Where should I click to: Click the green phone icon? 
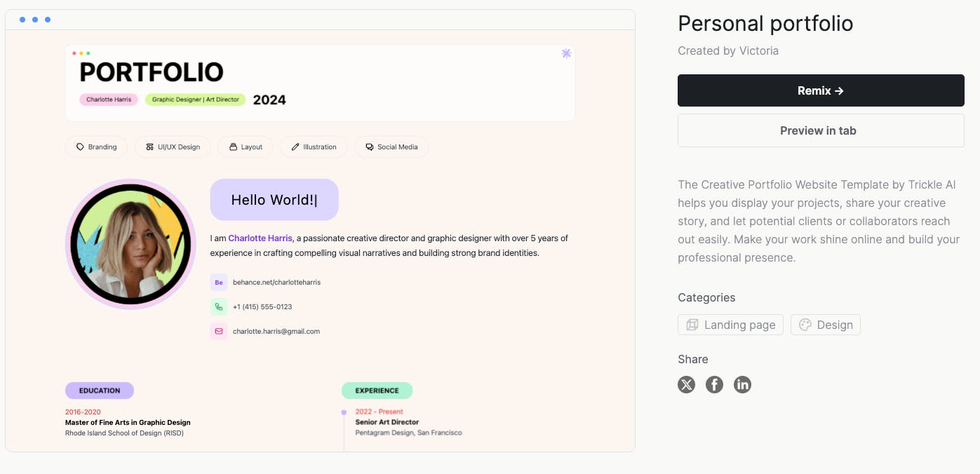point(219,307)
